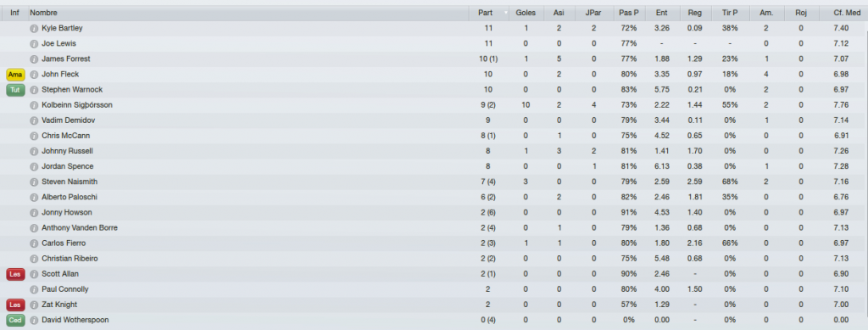Viewport: 868px width, 330px height.
Task: Open Alberto Paloschi player profile
Action: click(70, 197)
